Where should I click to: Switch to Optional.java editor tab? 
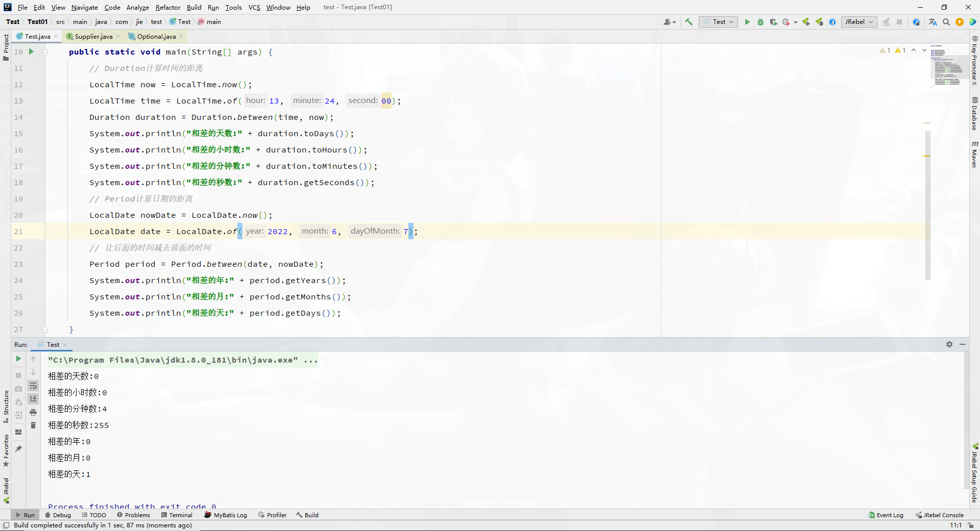(156, 36)
